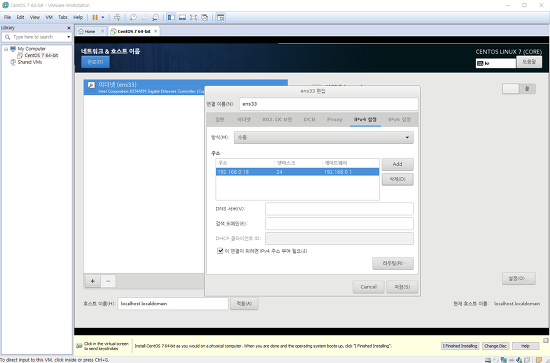Open the Routes button
Image resolution: width=550 pixels, height=363 pixels.
(x=393, y=263)
